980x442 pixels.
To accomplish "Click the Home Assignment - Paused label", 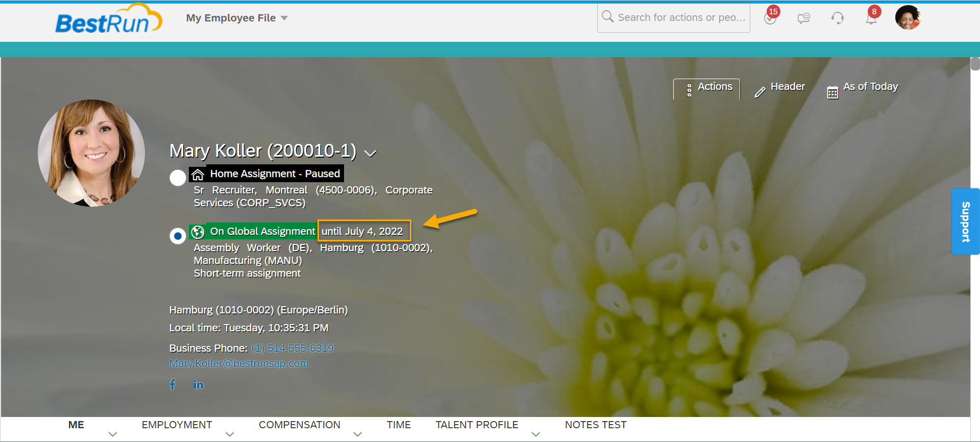I will pos(275,174).
